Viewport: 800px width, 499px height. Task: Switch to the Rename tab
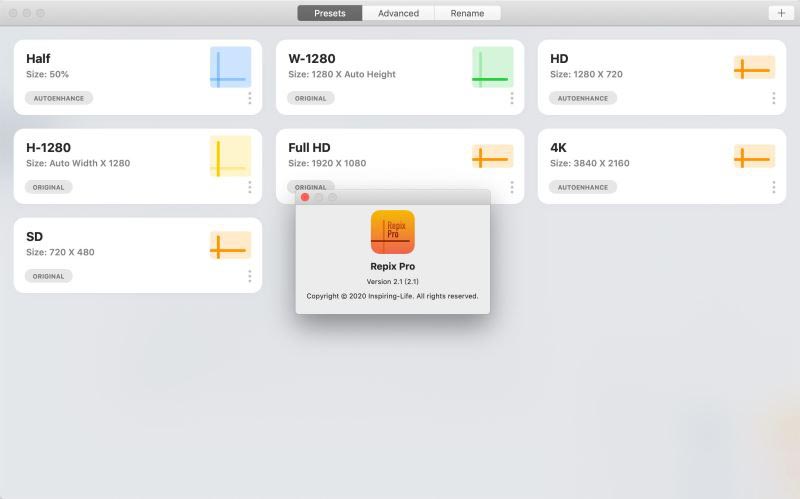(x=467, y=13)
